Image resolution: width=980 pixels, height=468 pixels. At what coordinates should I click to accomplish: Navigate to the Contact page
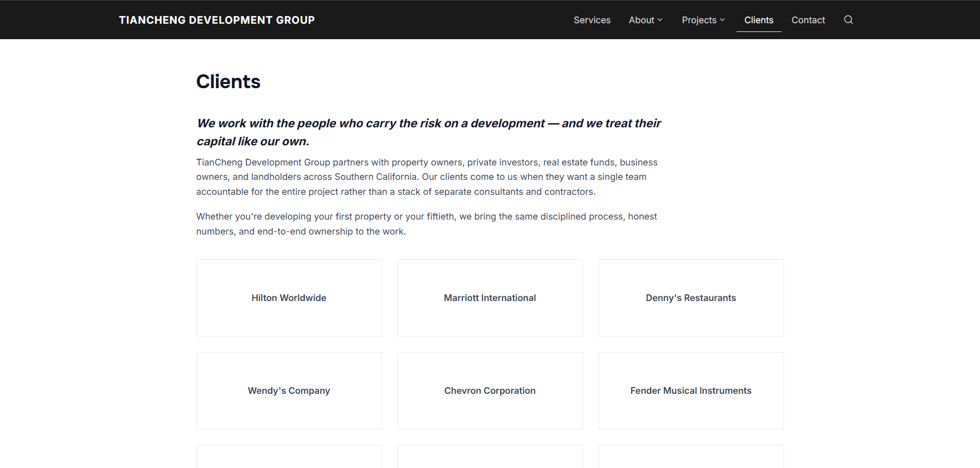tap(808, 20)
